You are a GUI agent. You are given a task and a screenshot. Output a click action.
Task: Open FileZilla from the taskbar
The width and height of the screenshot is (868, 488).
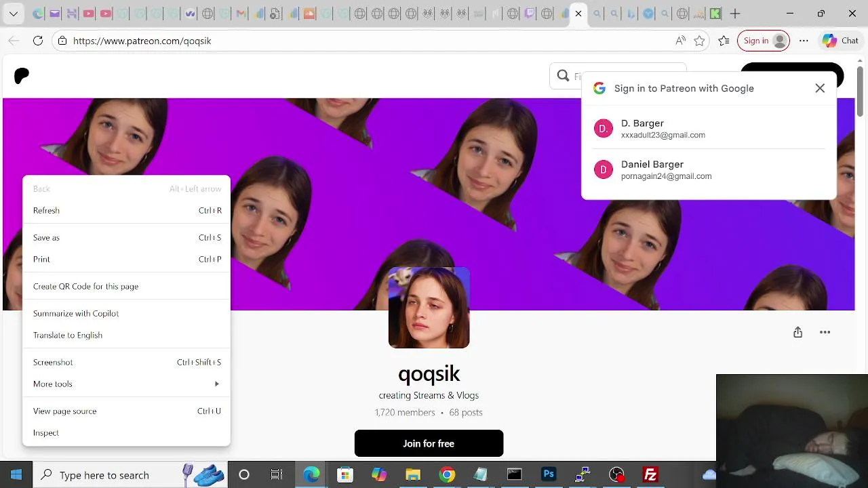(650, 474)
